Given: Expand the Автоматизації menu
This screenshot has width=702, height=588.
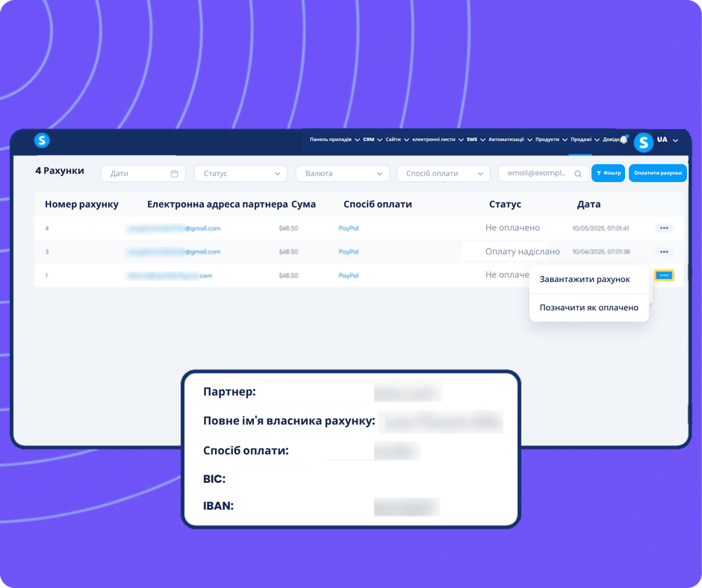Looking at the screenshot, I should (x=510, y=140).
